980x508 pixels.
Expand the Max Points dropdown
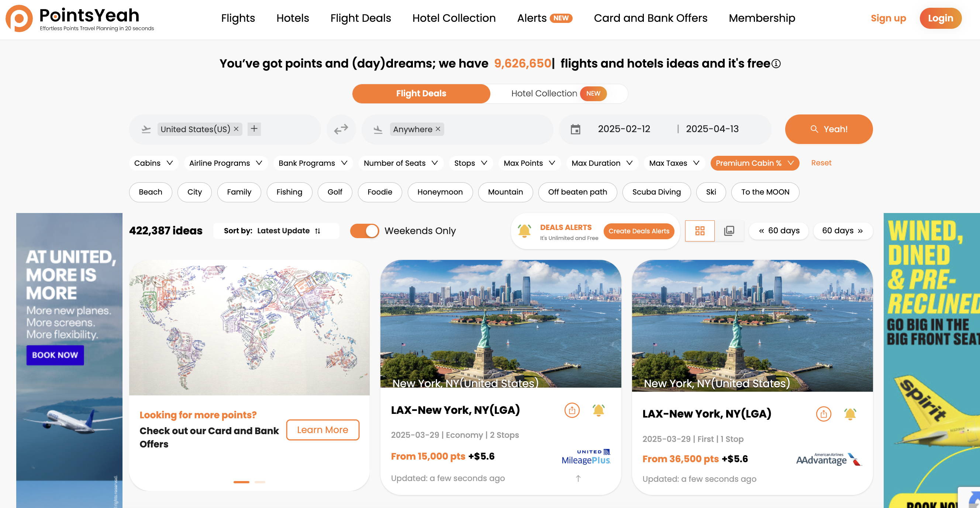point(529,163)
